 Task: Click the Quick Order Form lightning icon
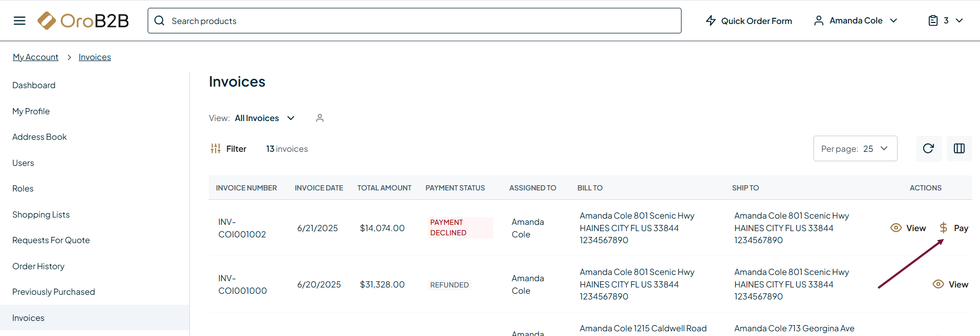[x=711, y=21]
